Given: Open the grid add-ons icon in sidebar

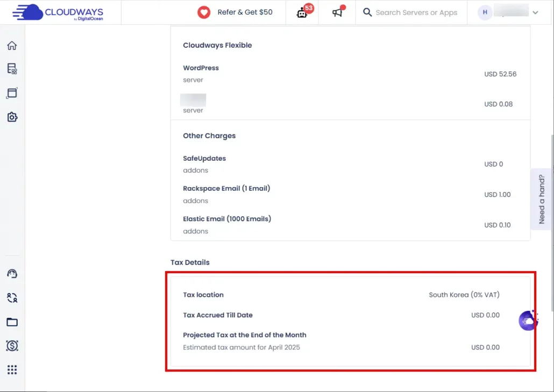Looking at the screenshot, I should point(12,370).
